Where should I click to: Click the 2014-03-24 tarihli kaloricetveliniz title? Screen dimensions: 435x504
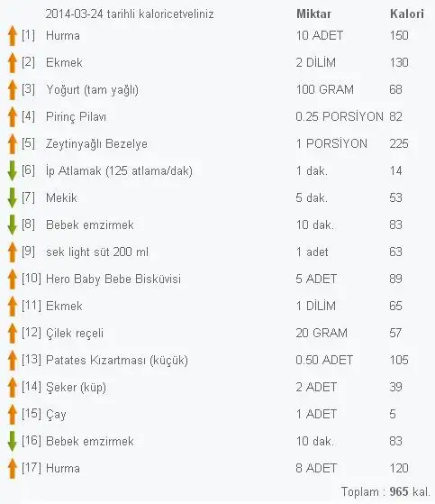[130, 14]
